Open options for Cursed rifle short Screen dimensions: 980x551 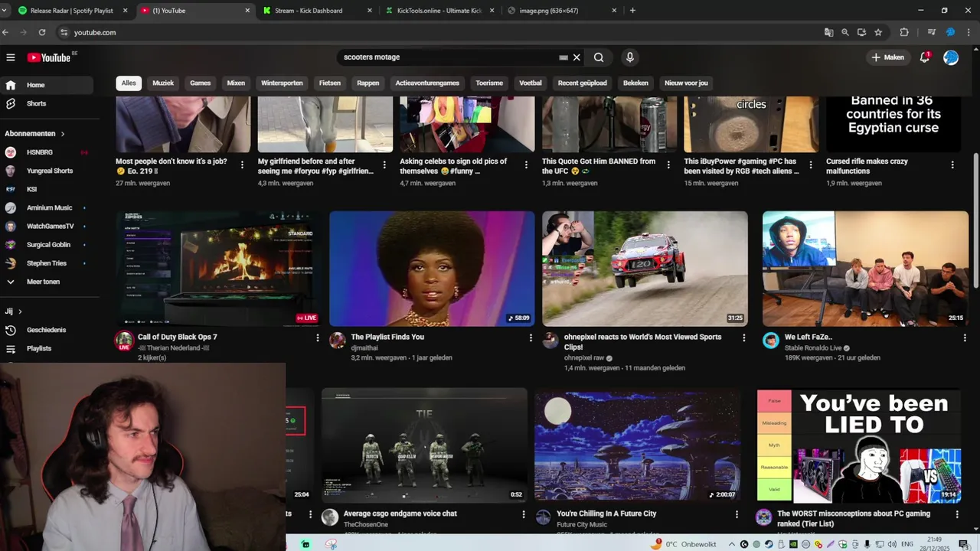952,165
